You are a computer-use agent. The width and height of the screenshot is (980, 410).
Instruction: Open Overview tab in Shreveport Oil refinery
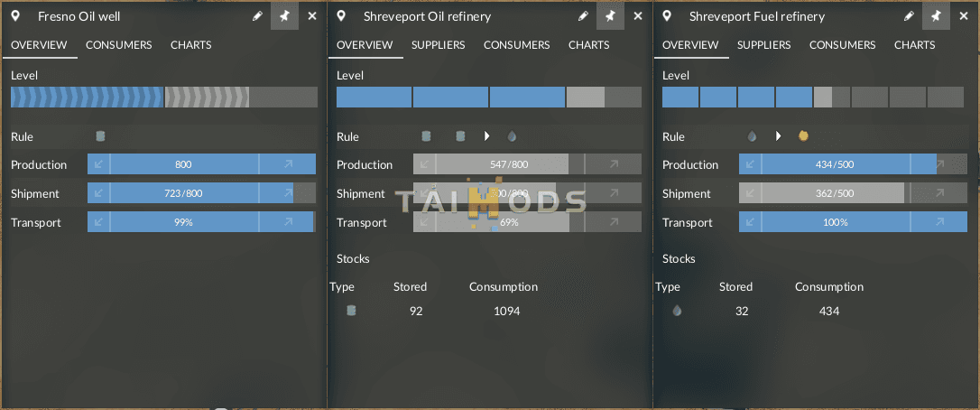(x=365, y=45)
